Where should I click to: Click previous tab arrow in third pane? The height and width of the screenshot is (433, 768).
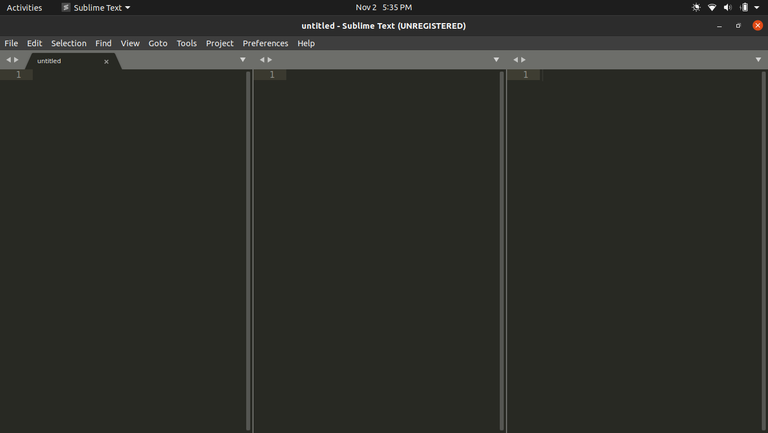click(x=515, y=60)
